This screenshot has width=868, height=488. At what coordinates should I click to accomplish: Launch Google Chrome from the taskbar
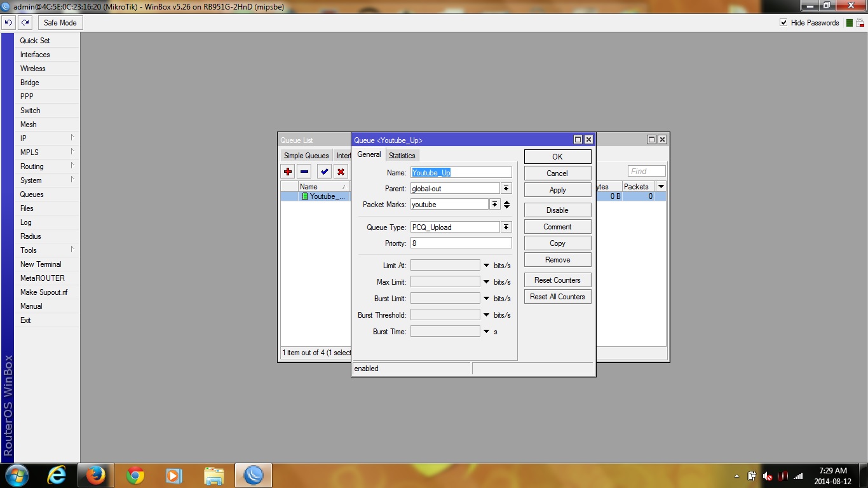135,475
